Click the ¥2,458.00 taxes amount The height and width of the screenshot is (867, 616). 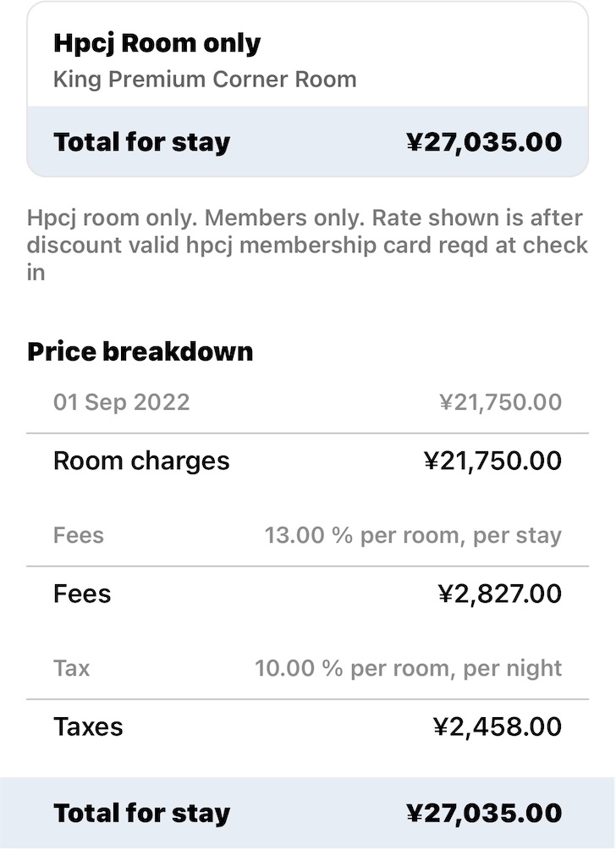tap(498, 727)
